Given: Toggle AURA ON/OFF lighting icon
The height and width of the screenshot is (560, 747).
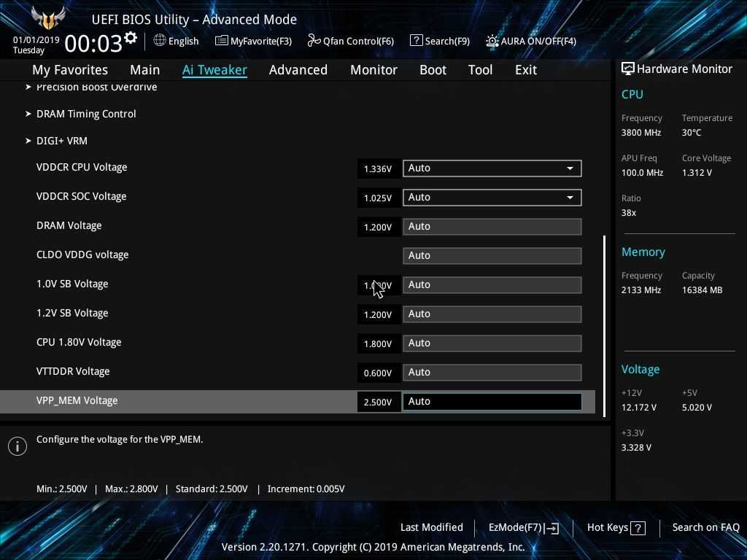Looking at the screenshot, I should 492,42.
